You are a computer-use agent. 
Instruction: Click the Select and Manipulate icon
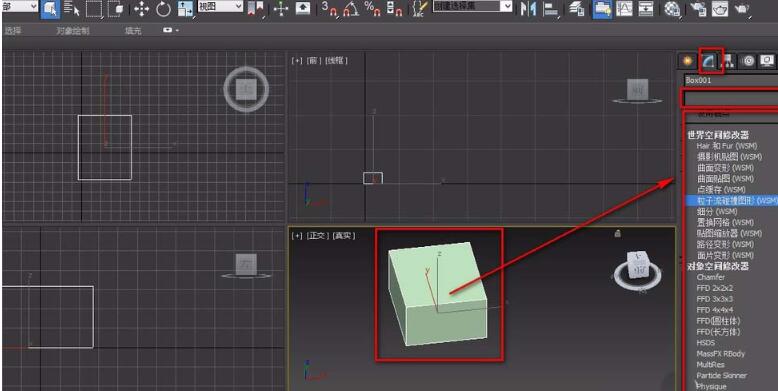click(x=281, y=9)
